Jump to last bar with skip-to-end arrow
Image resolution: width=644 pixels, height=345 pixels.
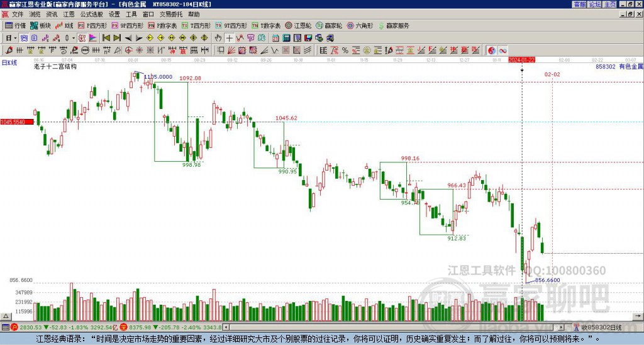(x=116, y=38)
